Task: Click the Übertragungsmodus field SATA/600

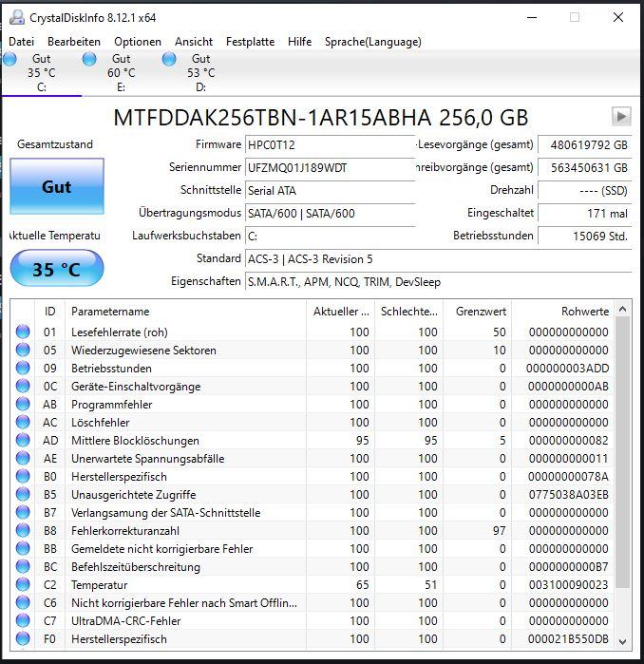Action: 330,213
